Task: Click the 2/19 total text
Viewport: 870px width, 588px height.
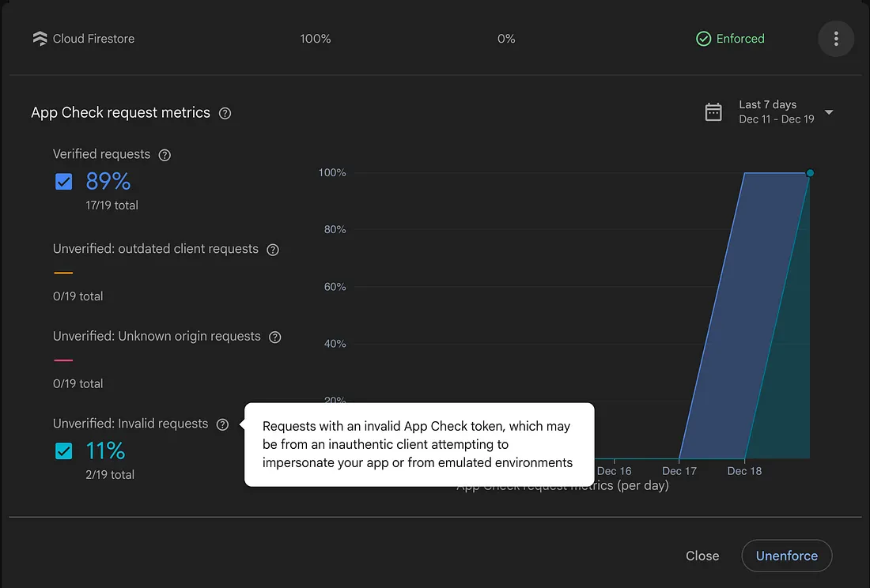Action: pyautogui.click(x=110, y=475)
